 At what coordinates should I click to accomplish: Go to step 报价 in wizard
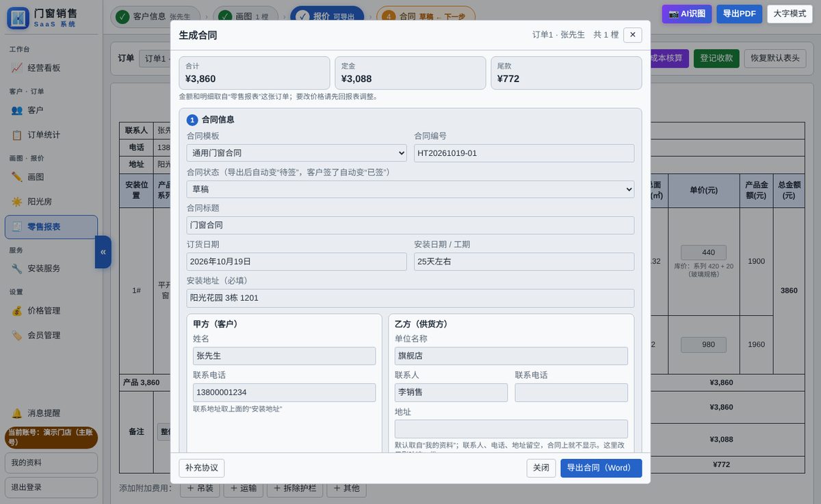[x=327, y=16]
